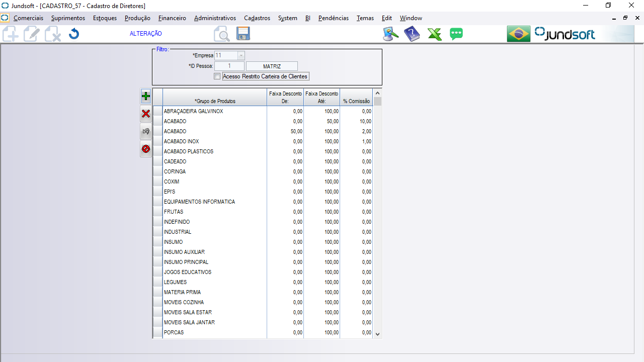
Task: Click the remote support user icon
Action: pyautogui.click(x=390, y=34)
